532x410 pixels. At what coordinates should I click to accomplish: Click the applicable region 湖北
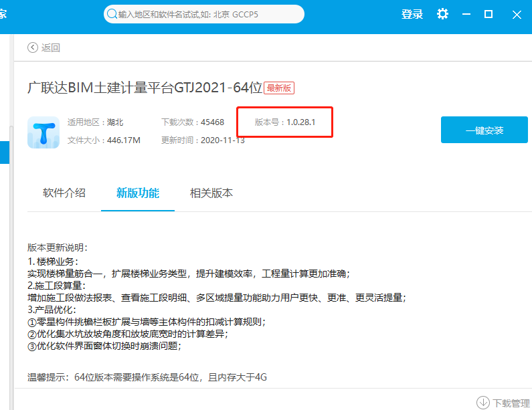pos(115,122)
